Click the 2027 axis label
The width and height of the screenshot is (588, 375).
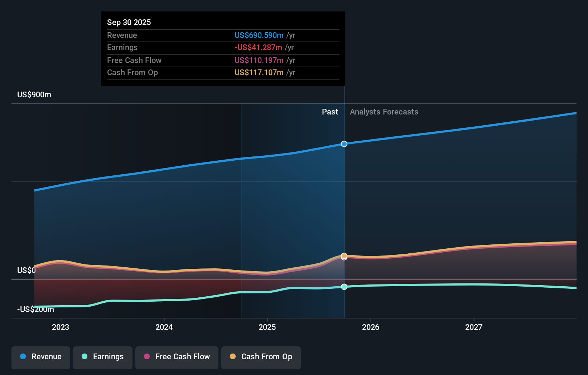pos(474,327)
